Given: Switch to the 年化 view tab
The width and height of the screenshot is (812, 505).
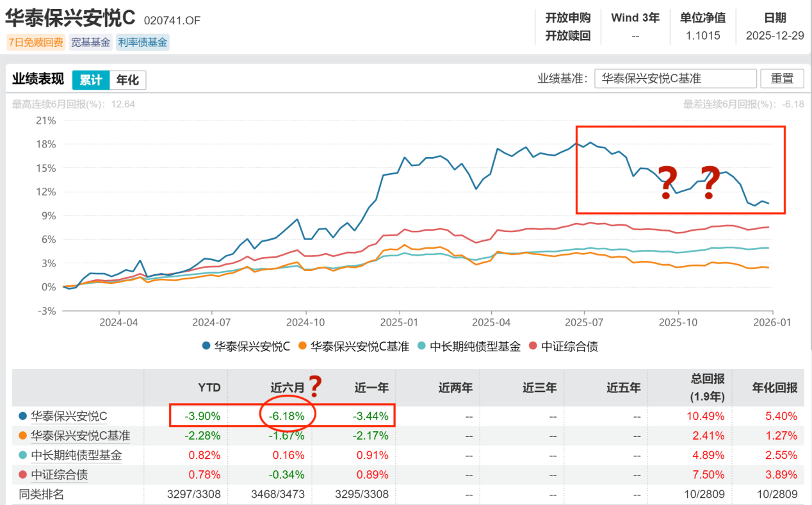Looking at the screenshot, I should 127,80.
